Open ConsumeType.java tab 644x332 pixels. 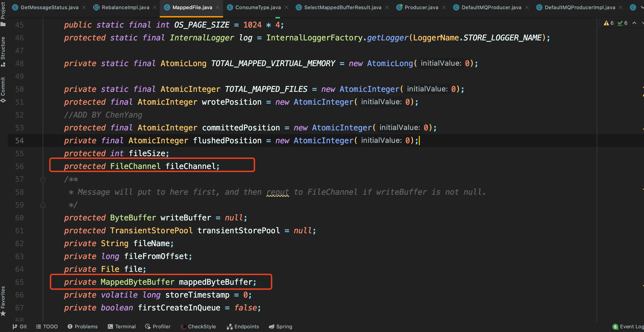coord(258,8)
